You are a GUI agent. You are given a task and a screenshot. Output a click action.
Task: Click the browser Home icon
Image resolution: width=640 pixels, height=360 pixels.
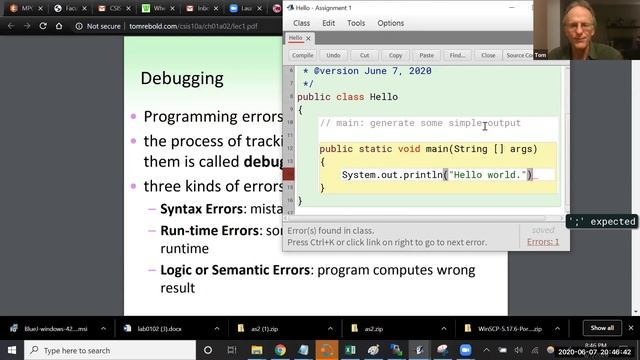(x=59, y=26)
